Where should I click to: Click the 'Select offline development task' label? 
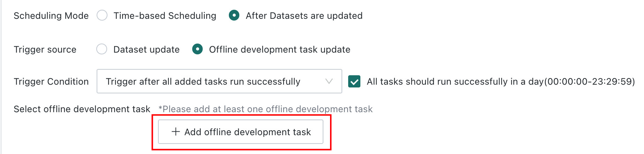82,109
